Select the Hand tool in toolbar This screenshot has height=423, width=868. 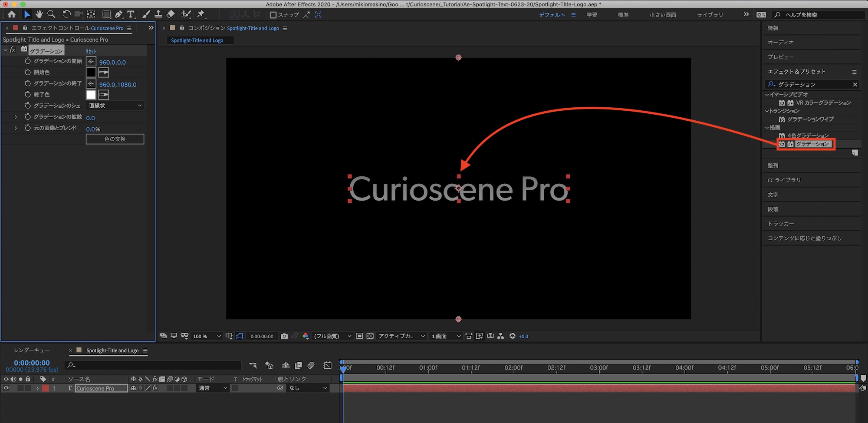39,14
